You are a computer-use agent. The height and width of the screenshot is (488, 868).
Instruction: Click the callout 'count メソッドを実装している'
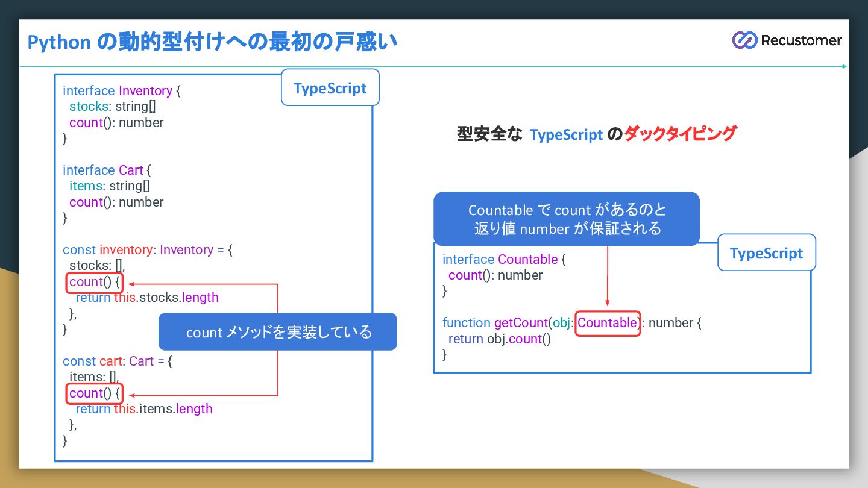[x=278, y=332]
